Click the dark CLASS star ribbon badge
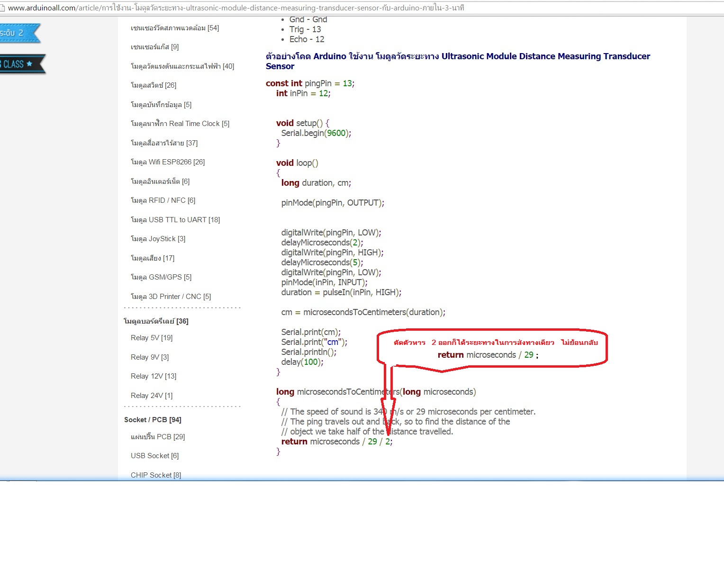724x588 pixels. pyautogui.click(x=20, y=64)
